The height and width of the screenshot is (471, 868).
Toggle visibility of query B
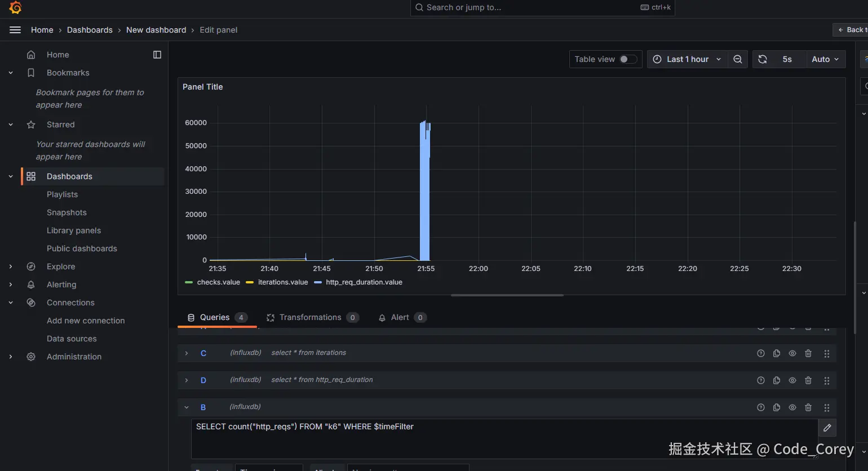792,407
